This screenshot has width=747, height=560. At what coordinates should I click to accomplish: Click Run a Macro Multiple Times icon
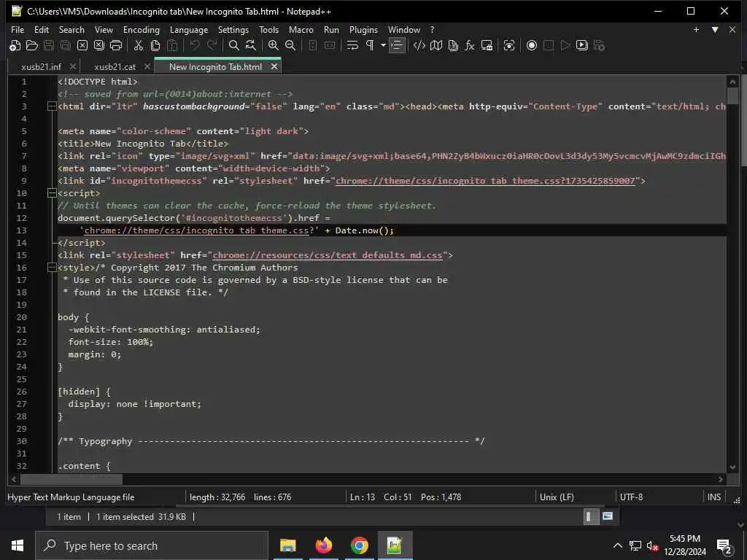581,46
